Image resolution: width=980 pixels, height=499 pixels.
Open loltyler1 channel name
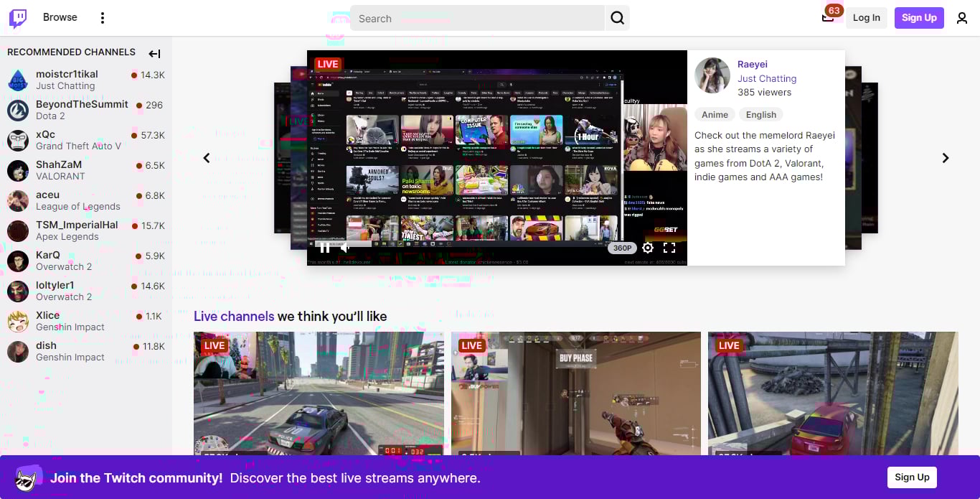[x=55, y=285]
